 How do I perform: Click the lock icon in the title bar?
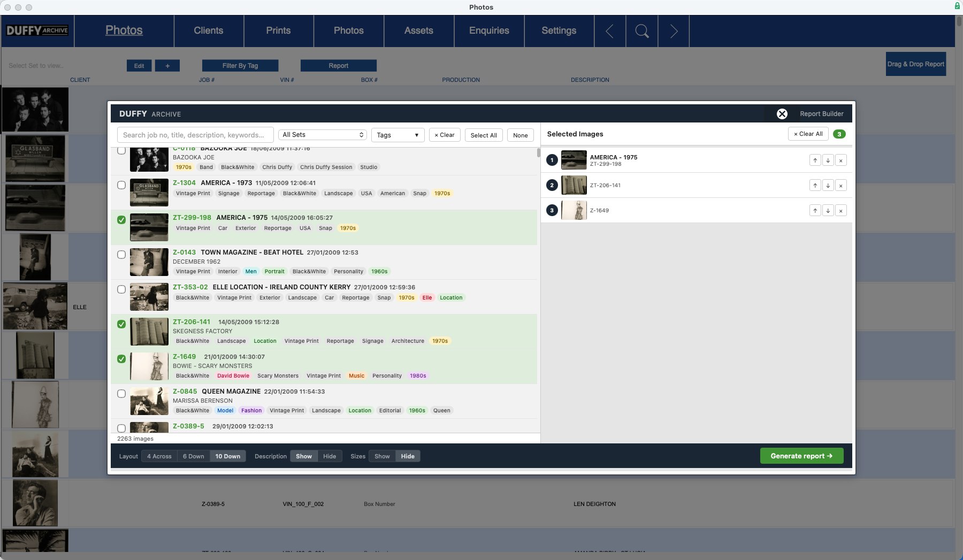point(957,6)
